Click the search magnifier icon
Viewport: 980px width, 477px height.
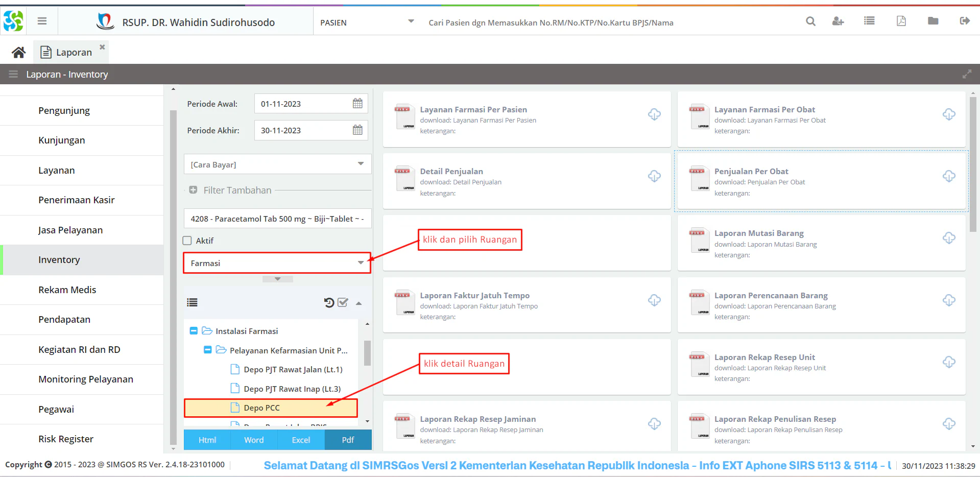810,21
